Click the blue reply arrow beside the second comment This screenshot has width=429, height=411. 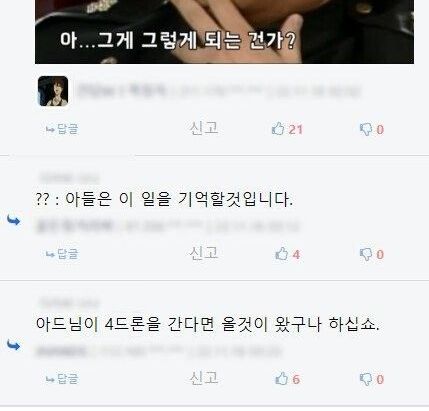coord(14,220)
